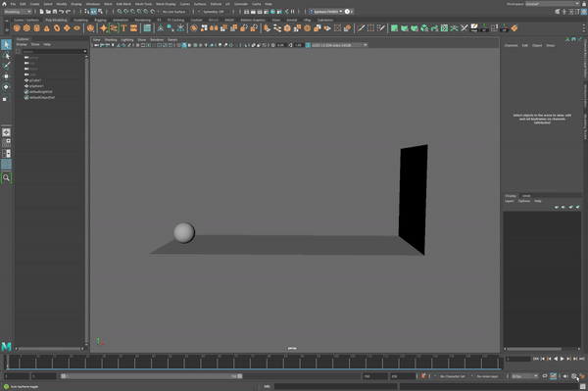
Task: Click the layer editor horizontal scrollbar
Action: coord(535,349)
